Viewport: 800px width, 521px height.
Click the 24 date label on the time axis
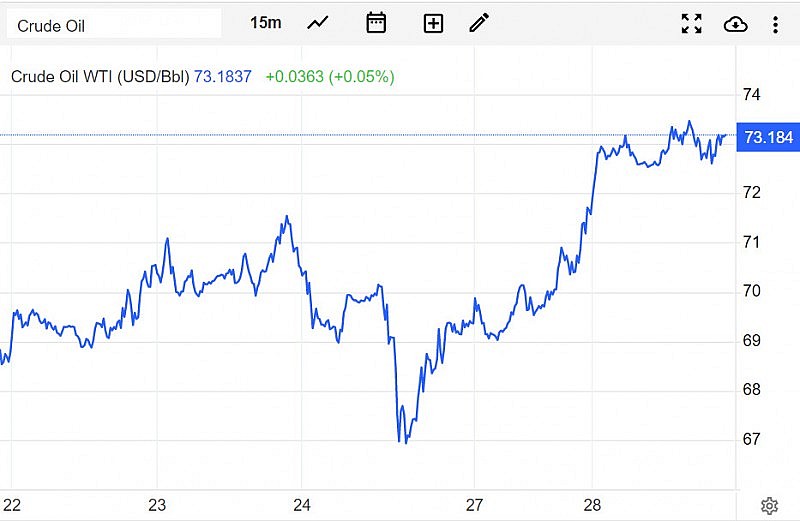click(x=303, y=504)
